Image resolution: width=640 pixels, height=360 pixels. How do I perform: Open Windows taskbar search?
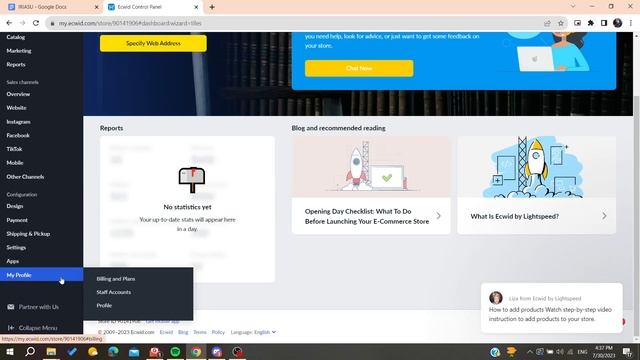pos(30,351)
